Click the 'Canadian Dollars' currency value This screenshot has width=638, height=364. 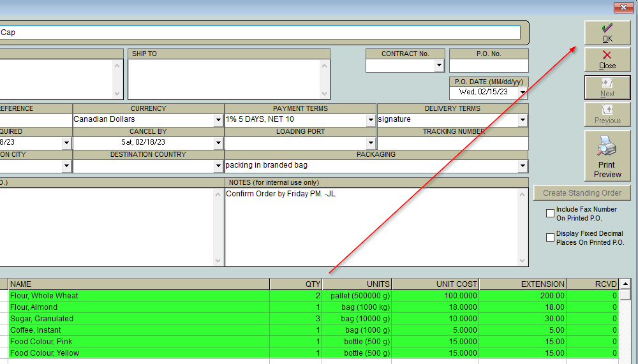pos(104,119)
